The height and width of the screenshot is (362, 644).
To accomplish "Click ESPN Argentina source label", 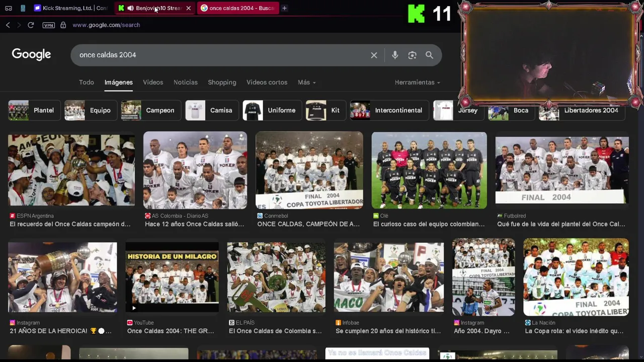I will pyautogui.click(x=35, y=216).
